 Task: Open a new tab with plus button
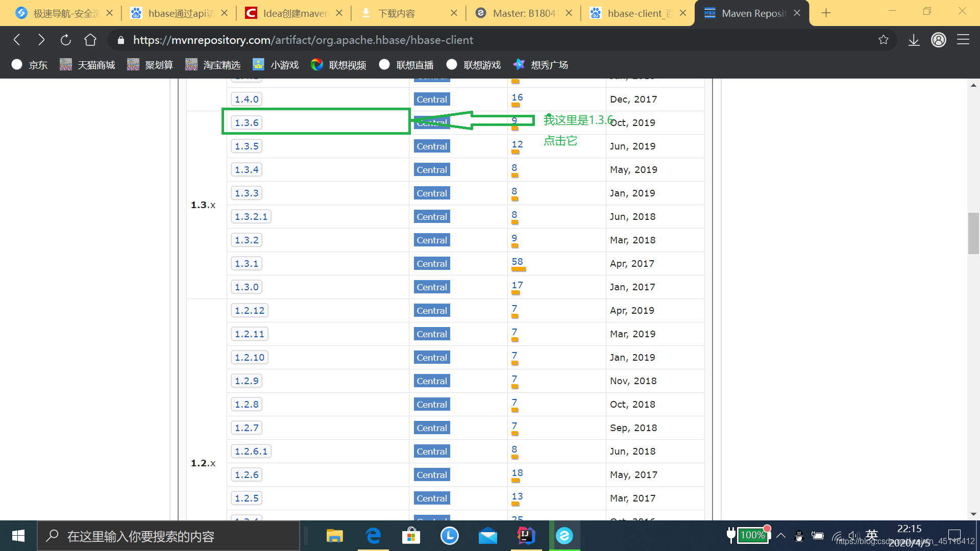tap(826, 13)
